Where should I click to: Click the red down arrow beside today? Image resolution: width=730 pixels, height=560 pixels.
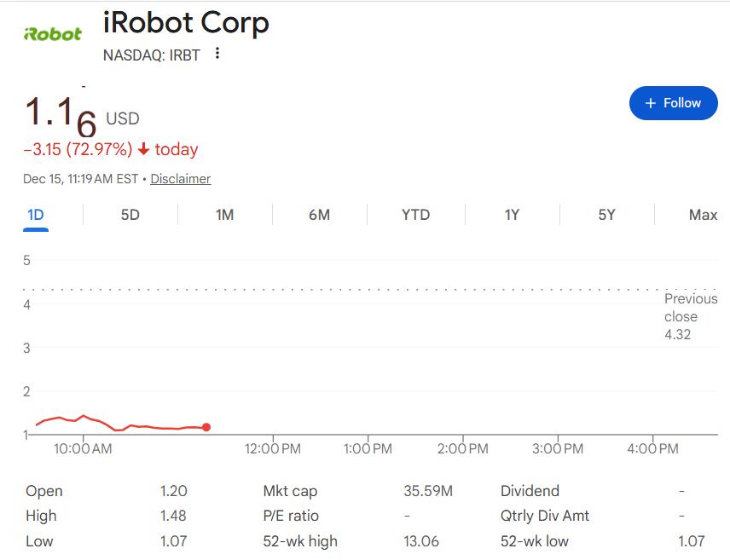click(x=143, y=150)
